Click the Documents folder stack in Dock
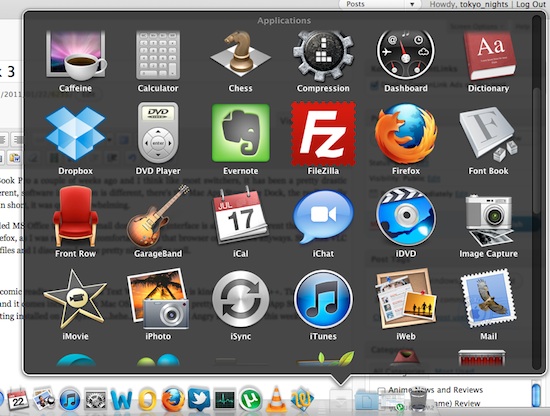This screenshot has width=550, height=416. pos(366,400)
